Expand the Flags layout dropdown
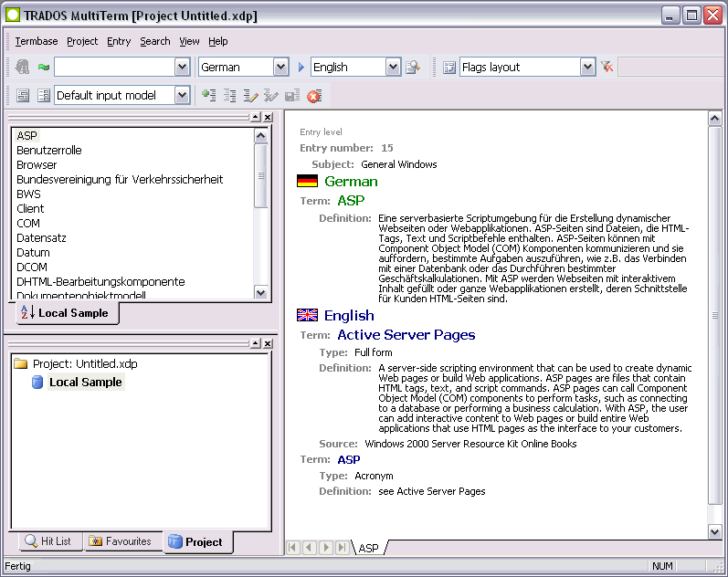The image size is (728, 577). click(587, 68)
